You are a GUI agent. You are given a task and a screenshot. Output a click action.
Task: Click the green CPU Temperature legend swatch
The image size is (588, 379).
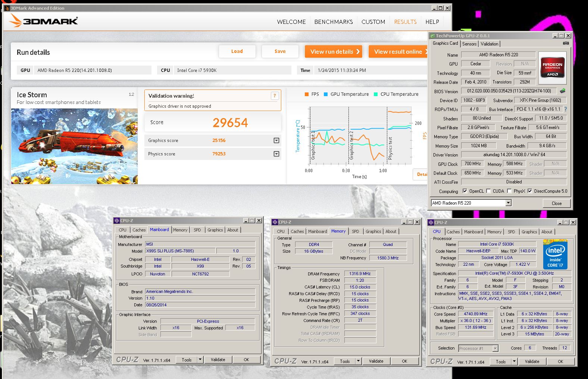point(376,94)
